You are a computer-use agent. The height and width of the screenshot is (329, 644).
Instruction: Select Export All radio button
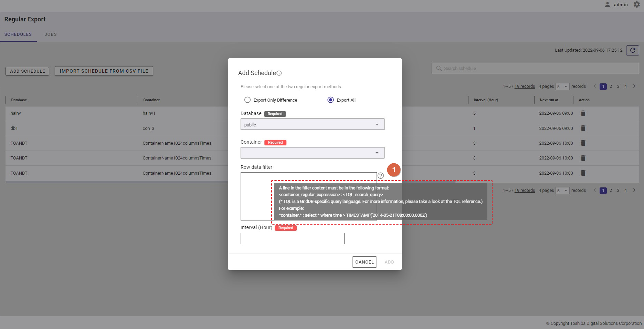[330, 100]
